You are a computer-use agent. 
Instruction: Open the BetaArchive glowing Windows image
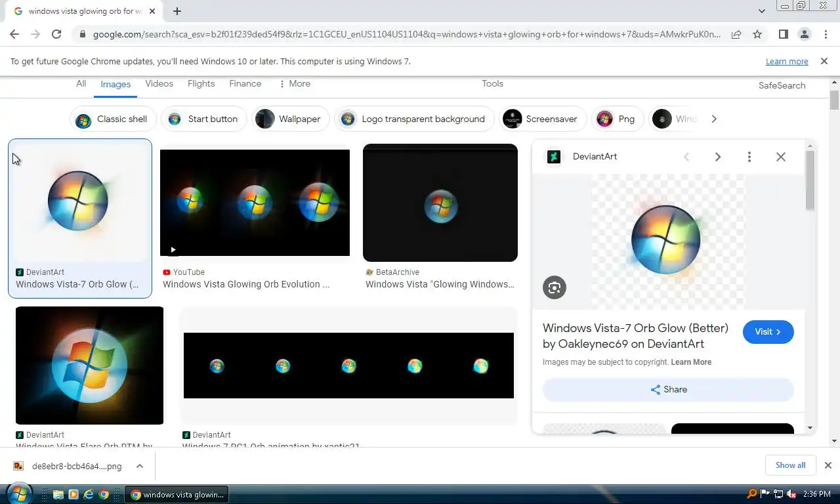440,203
